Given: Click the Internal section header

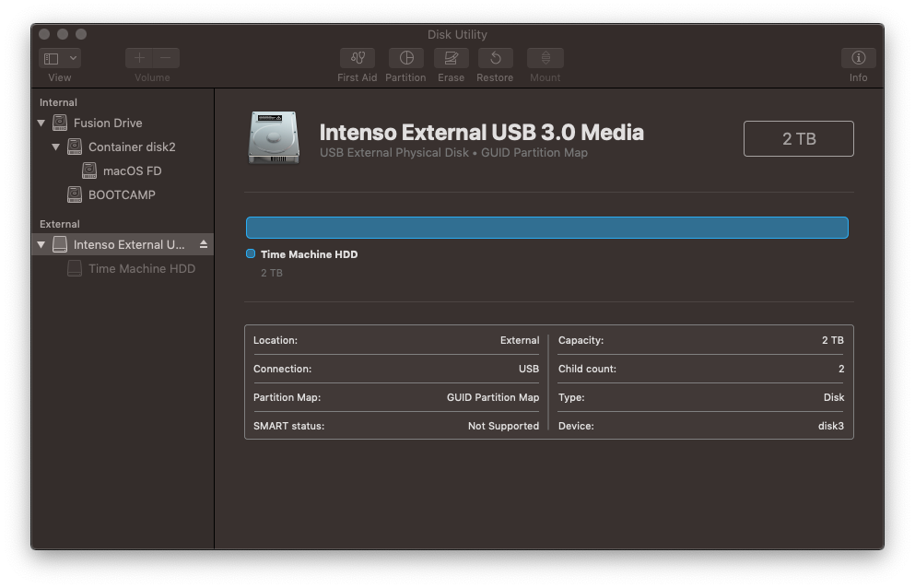Looking at the screenshot, I should 58,103.
